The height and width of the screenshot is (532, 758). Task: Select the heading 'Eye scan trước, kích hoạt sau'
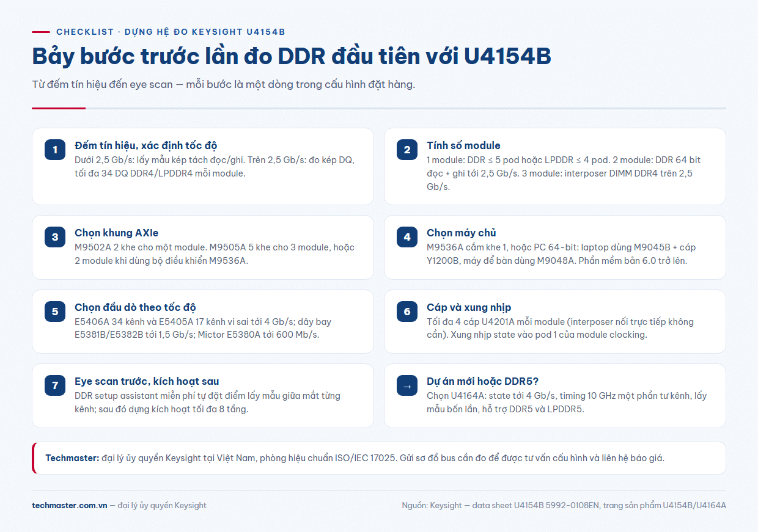(147, 381)
